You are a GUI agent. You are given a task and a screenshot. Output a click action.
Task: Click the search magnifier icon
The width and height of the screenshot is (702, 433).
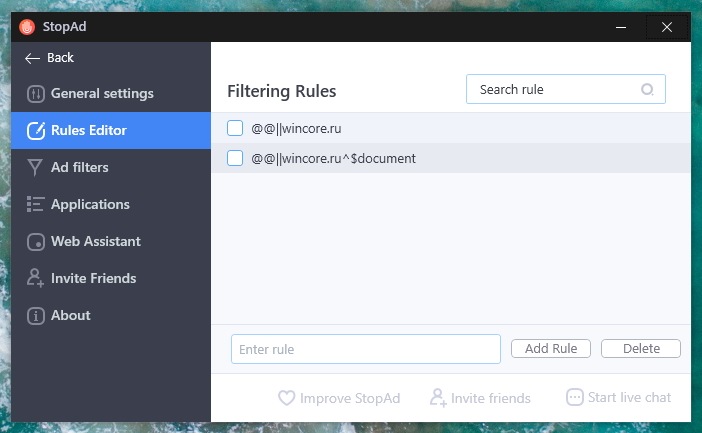tap(647, 90)
